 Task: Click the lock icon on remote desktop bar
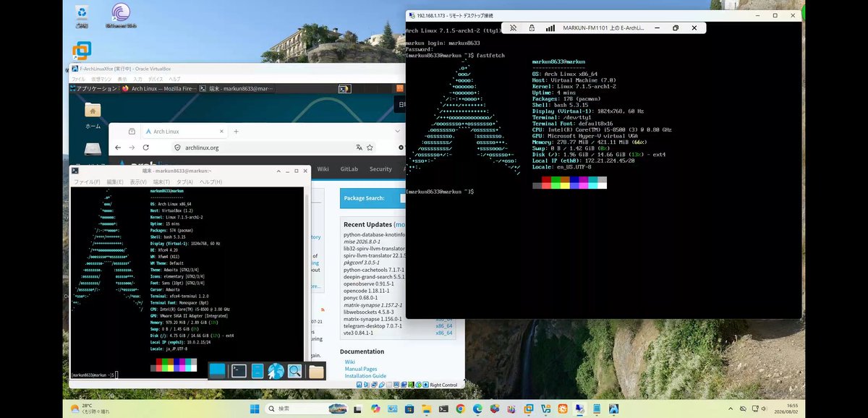[x=532, y=27]
